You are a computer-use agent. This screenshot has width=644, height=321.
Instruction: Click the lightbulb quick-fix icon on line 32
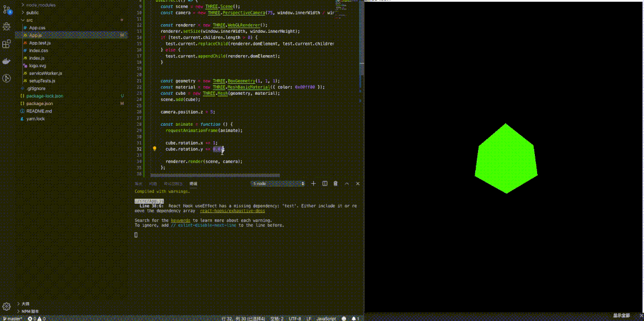[155, 149]
